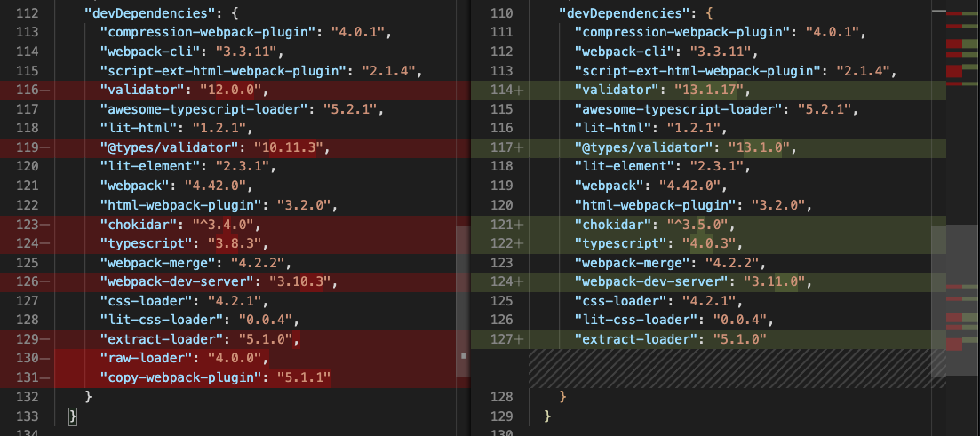Click "compression-webpack-plugin" in the right pane
This screenshot has height=436, width=980.
(682, 32)
